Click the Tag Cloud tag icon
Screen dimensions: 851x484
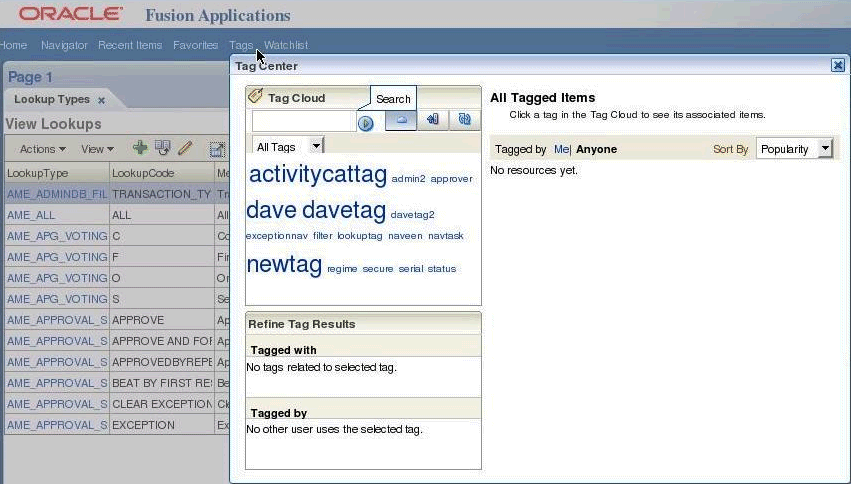tap(255, 97)
